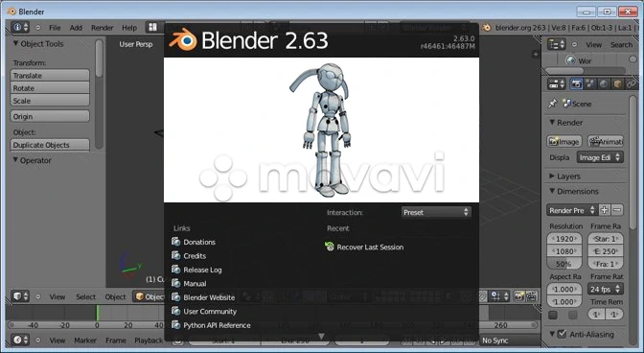The height and width of the screenshot is (353, 644).
Task: Open the 24 fps frame rate dropdown
Action: [606, 289]
